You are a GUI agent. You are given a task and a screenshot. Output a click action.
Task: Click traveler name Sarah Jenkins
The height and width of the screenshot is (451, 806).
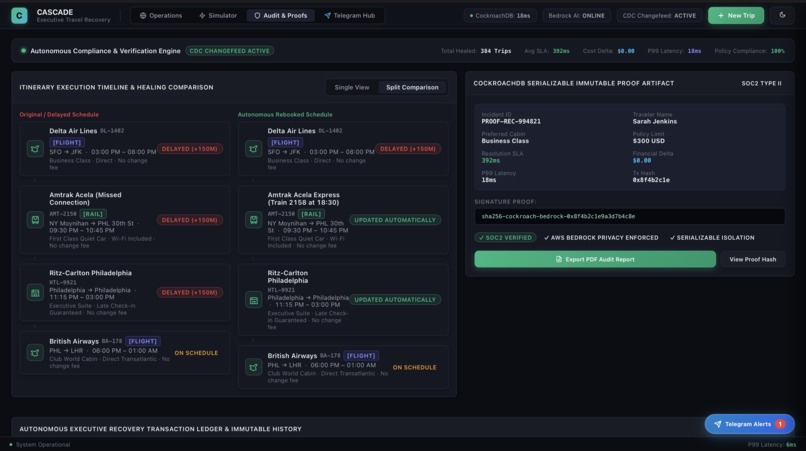[654, 121]
